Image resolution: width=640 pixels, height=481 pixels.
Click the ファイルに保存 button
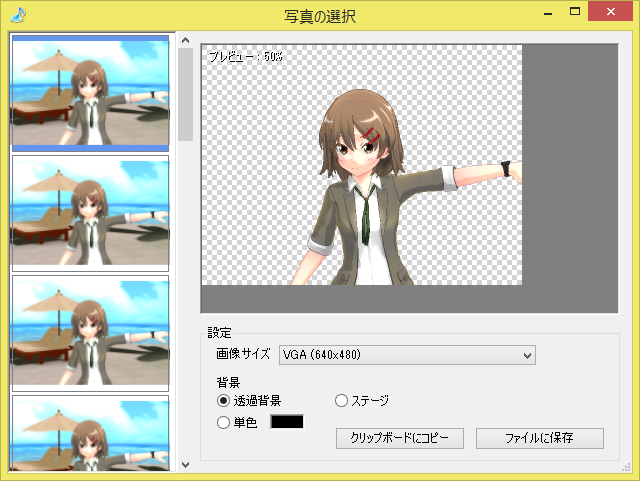[x=540, y=438]
